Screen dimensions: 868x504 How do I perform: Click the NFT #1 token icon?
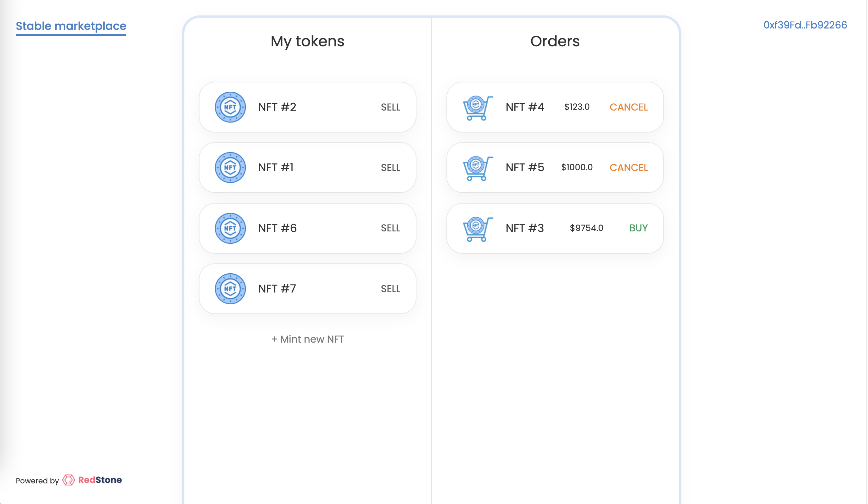click(229, 168)
